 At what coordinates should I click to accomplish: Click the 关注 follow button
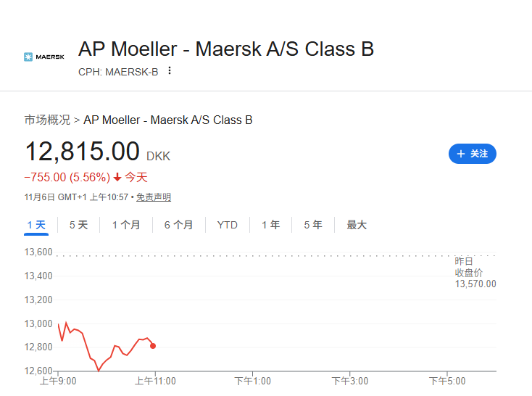[x=473, y=154]
